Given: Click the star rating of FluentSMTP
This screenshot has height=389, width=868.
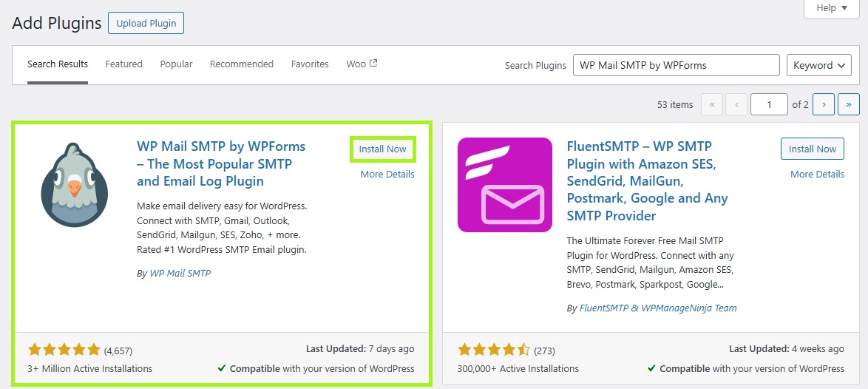Looking at the screenshot, I should (x=494, y=350).
